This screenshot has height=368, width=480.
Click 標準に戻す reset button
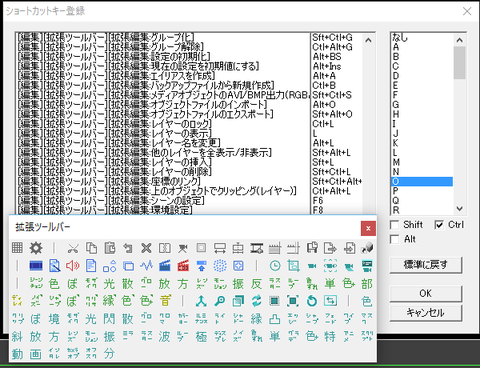point(426,265)
